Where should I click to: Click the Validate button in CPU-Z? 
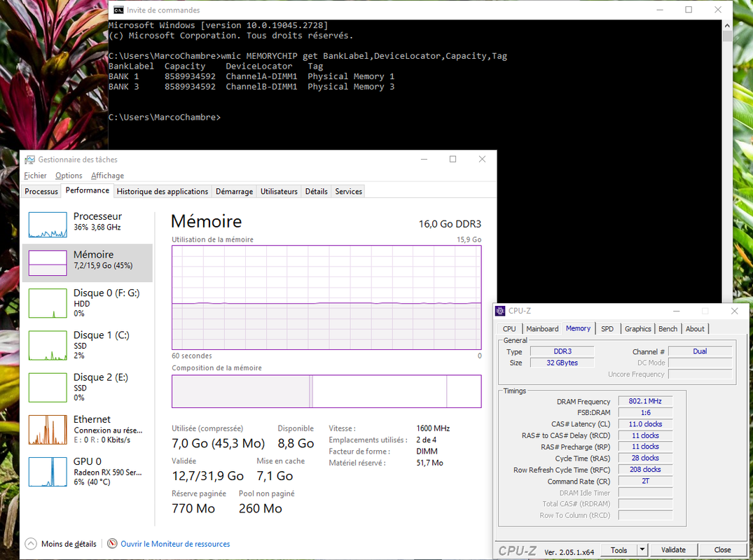point(673,550)
